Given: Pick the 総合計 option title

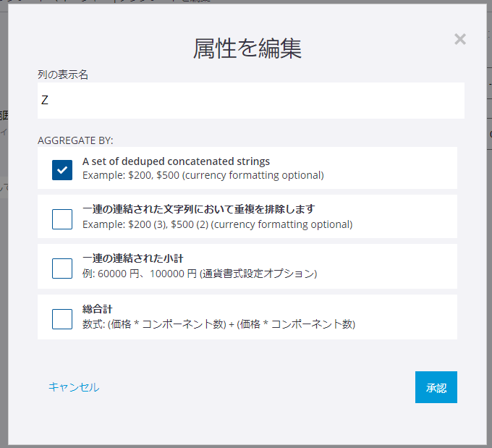Looking at the screenshot, I should [98, 309].
